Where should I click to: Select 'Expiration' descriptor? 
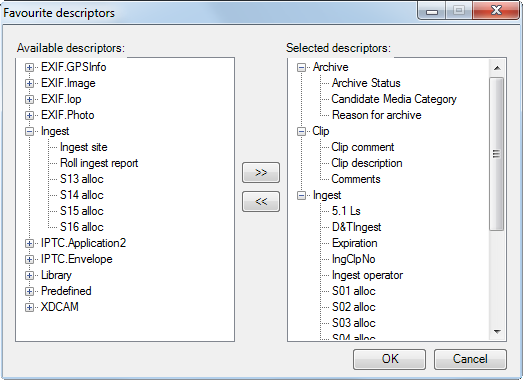[x=355, y=243]
